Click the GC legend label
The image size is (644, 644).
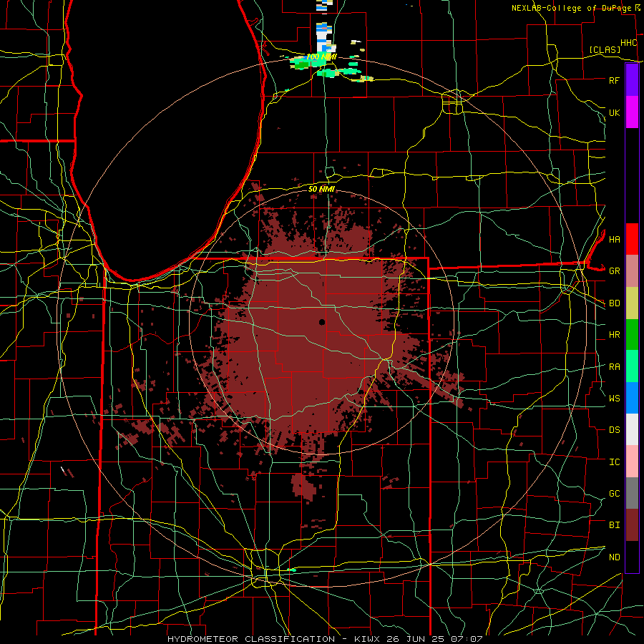(614, 494)
